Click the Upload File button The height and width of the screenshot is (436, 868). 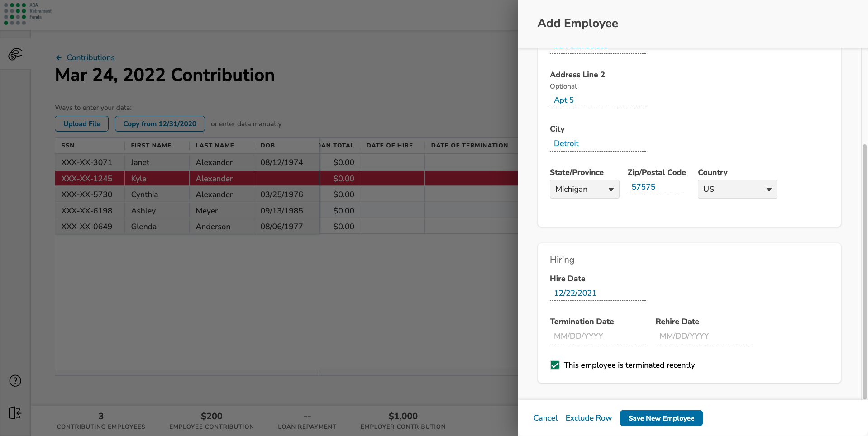82,124
